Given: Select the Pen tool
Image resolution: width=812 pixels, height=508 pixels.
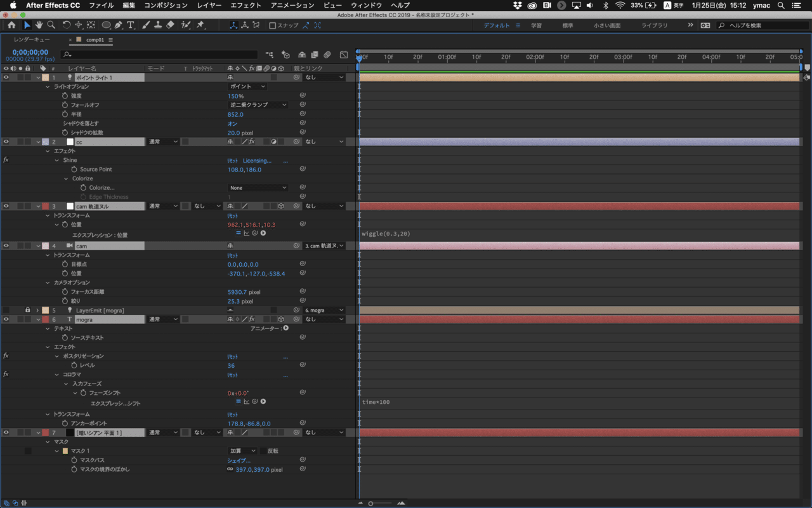Looking at the screenshot, I should 119,25.
